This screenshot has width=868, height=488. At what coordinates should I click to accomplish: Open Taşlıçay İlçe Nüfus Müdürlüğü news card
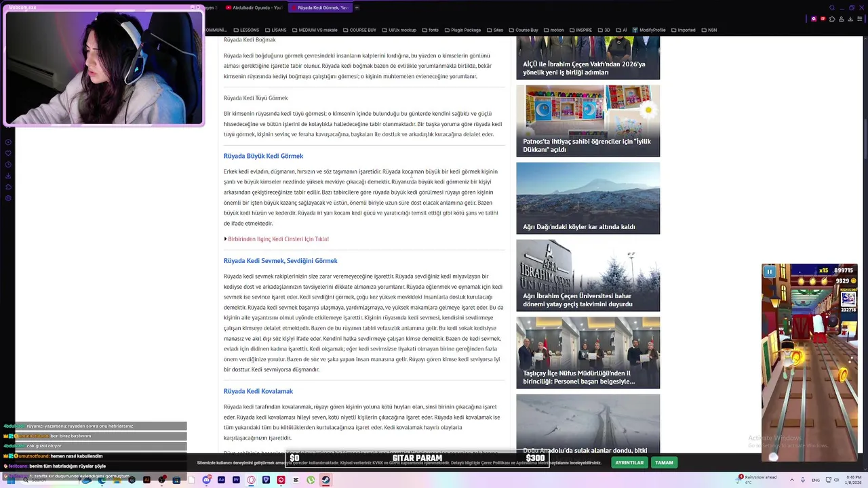[x=588, y=352]
